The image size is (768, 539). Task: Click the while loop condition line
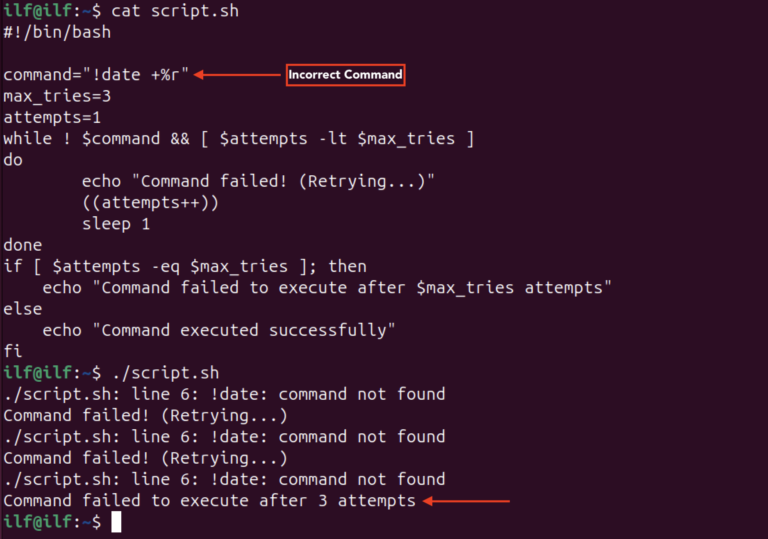[x=239, y=139]
